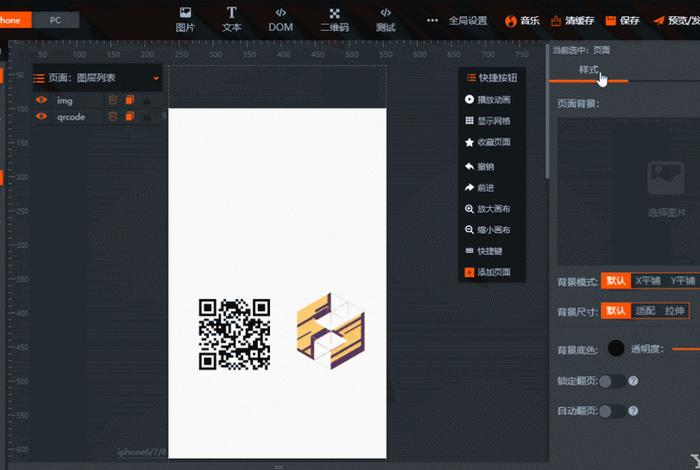Hide the qrcode layer with eye icon

click(x=42, y=116)
